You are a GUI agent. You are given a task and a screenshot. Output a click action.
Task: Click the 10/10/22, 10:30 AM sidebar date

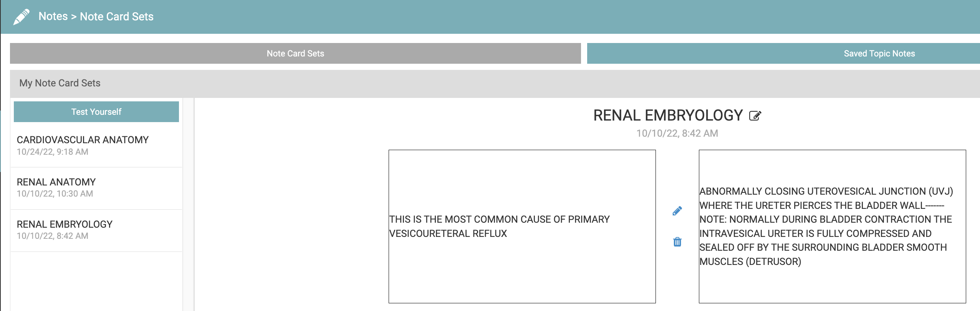click(x=55, y=194)
